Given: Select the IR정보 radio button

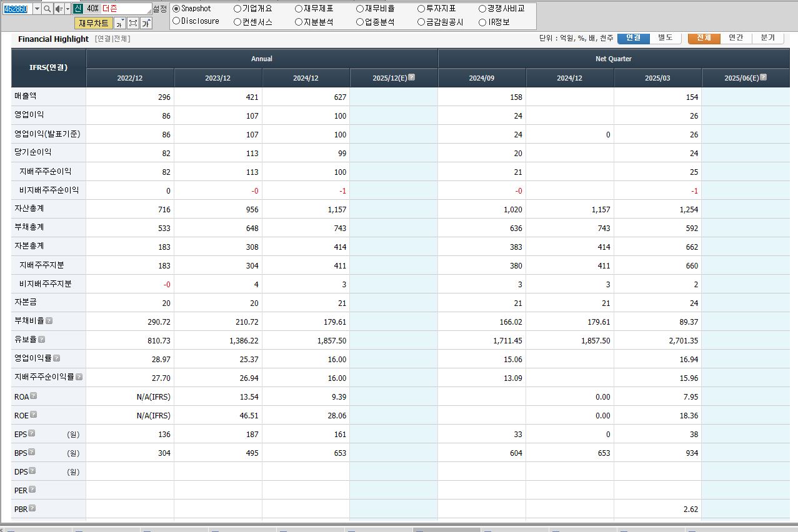Looking at the screenshot, I should coord(482,22).
